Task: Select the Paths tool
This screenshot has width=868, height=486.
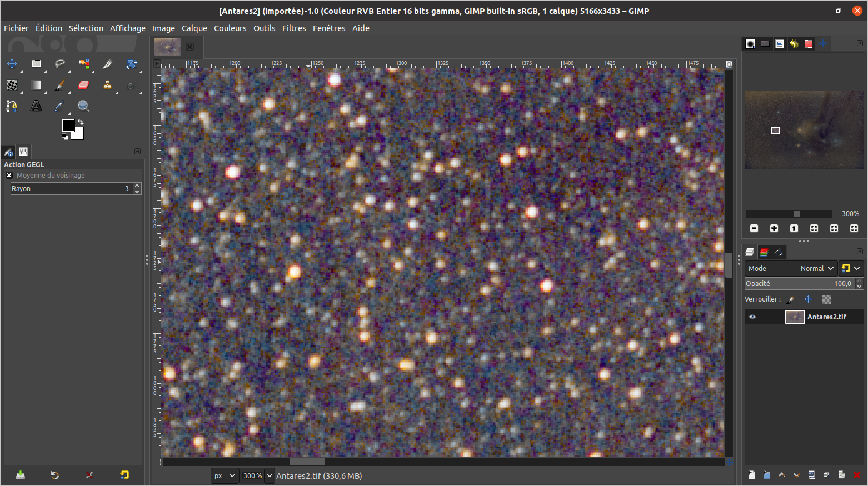Action: point(12,106)
